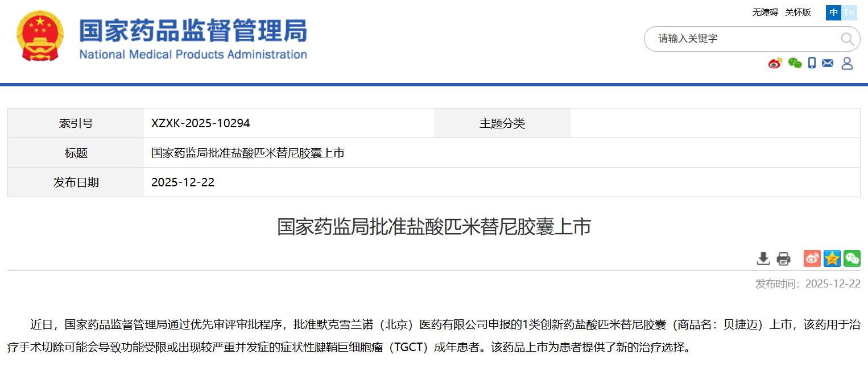Open the official Weibo icon in header

(x=775, y=63)
